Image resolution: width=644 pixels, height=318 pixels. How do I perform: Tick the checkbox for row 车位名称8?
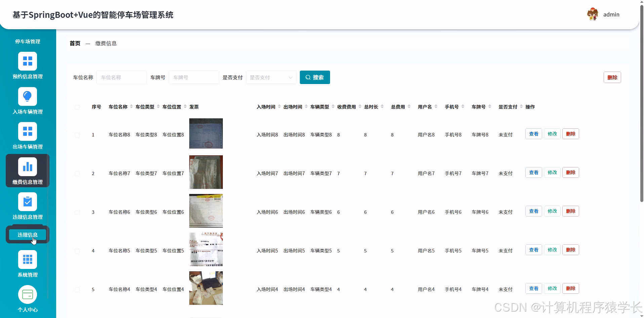pyautogui.click(x=77, y=135)
